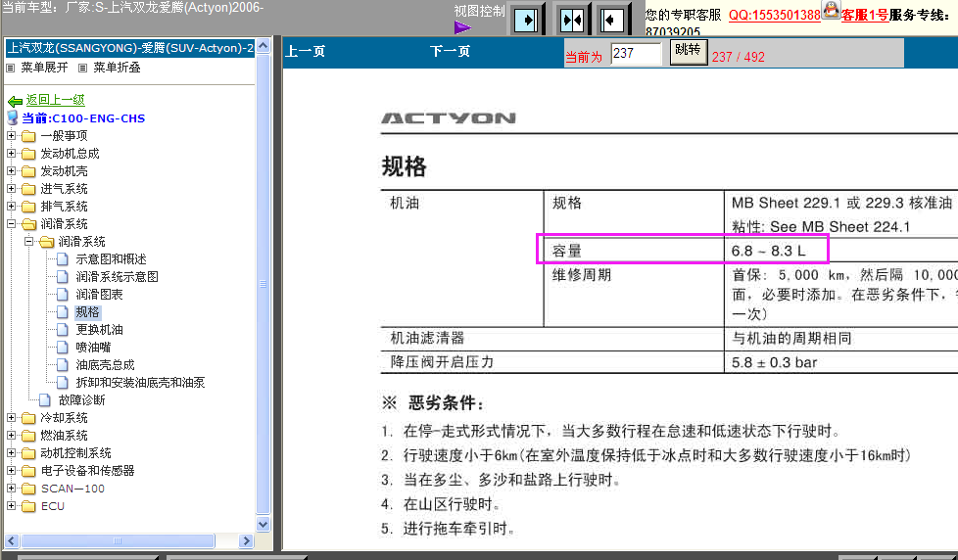This screenshot has height=560, width=958.
Task: Click the open folder icon for 润滑系统 top level
Action: point(28,225)
